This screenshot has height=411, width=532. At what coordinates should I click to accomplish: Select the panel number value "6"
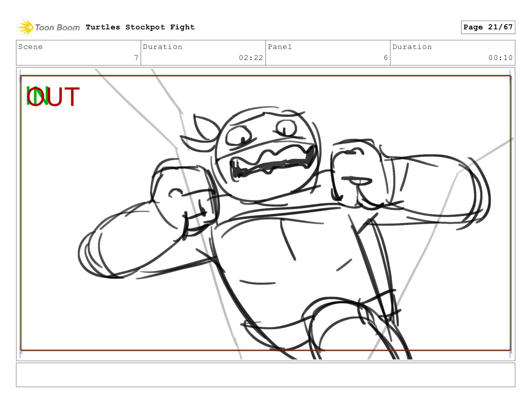[386, 58]
